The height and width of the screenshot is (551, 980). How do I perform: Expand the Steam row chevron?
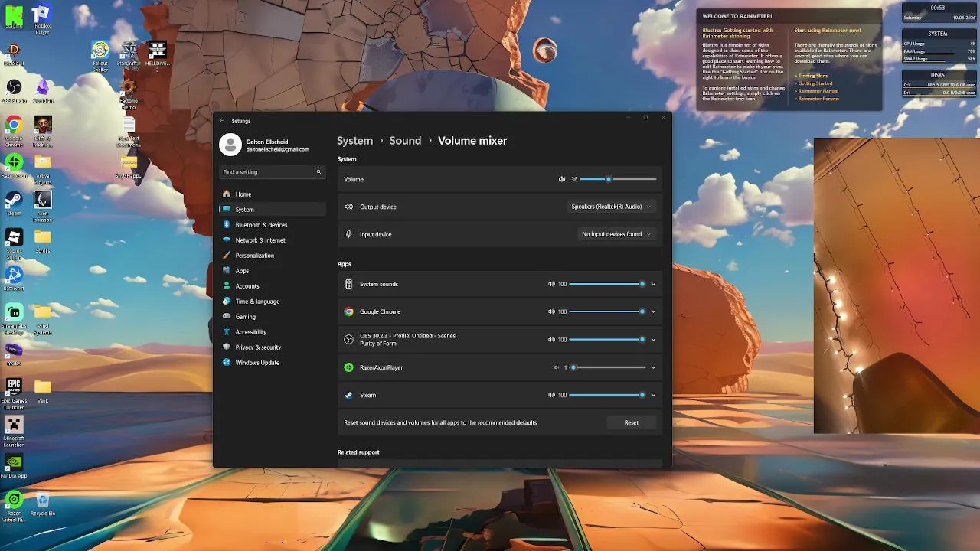[x=653, y=395]
